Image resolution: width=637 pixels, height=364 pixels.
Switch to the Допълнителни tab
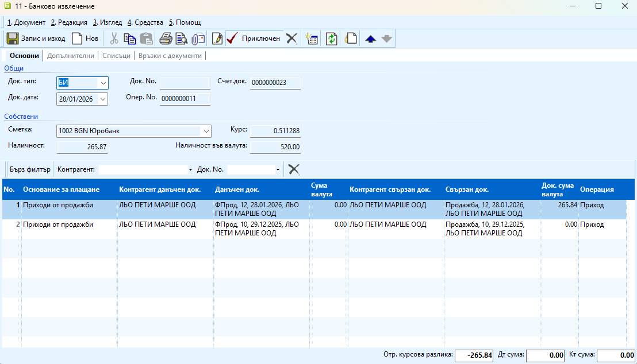click(70, 56)
